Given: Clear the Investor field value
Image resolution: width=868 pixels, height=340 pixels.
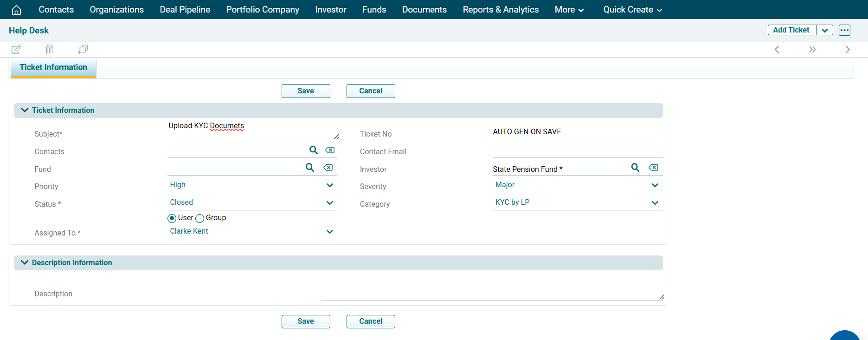Looking at the screenshot, I should click(x=653, y=168).
